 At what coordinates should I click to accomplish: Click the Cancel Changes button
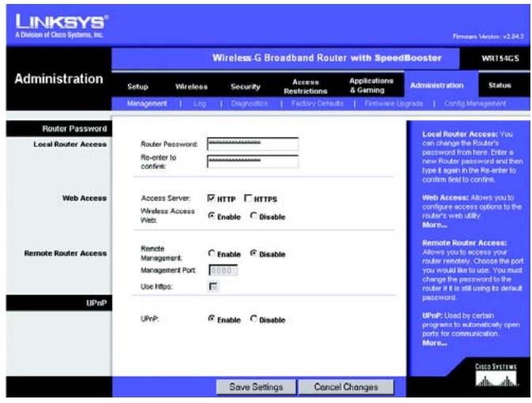pos(346,386)
